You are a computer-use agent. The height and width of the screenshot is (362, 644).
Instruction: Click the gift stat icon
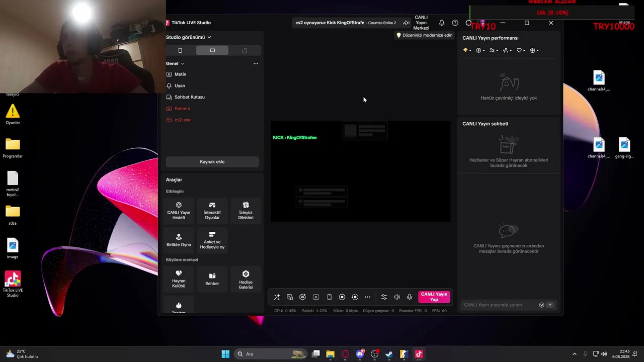tap(534, 50)
